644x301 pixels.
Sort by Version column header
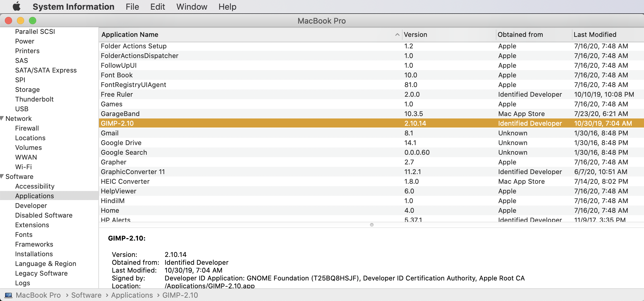tap(449, 35)
